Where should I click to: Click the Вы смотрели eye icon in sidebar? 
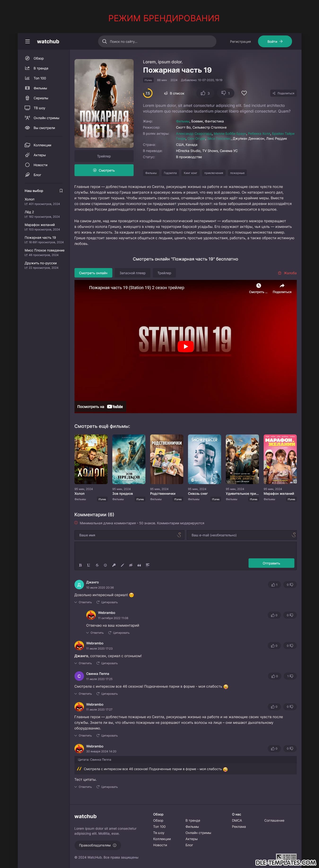click(x=27, y=128)
